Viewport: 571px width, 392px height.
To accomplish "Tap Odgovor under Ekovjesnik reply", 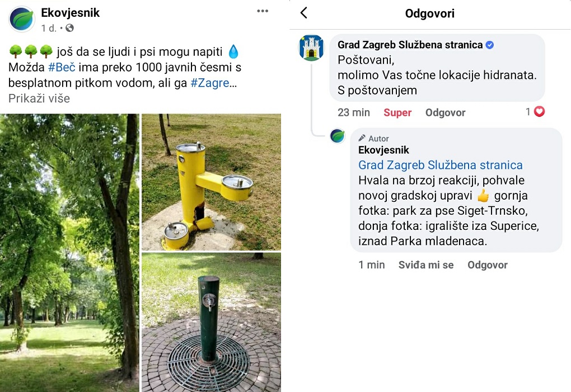I will tap(487, 265).
